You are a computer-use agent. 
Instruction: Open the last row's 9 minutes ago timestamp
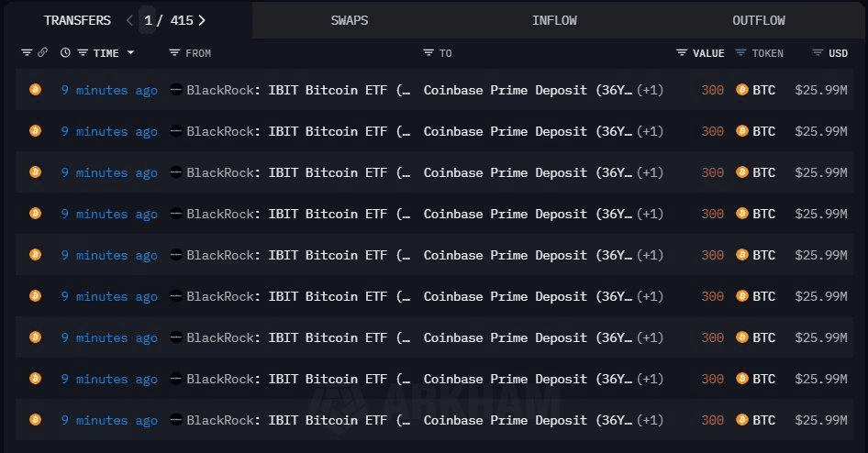109,420
